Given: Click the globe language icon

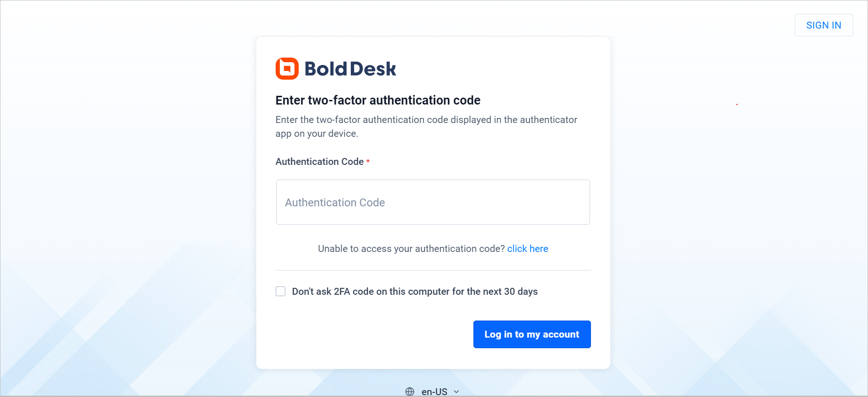Looking at the screenshot, I should click(x=410, y=391).
